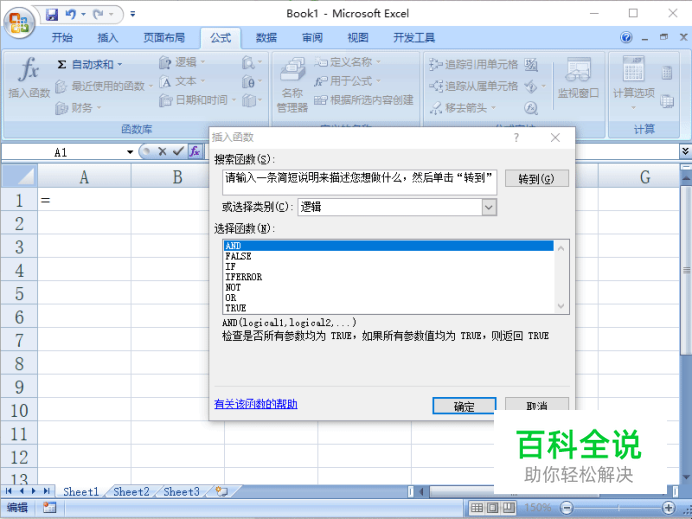Click the 转到(G) button

tap(536, 179)
